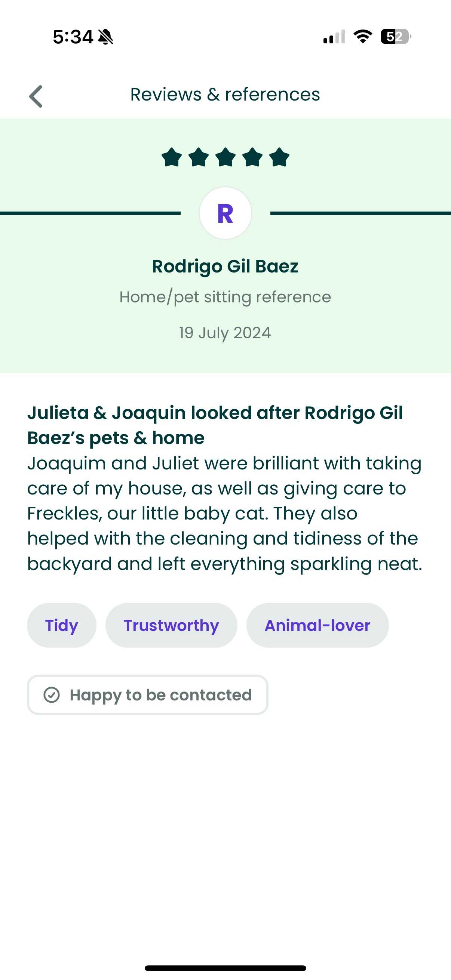This screenshot has height=980, width=451.
Task: Select the Trustworthy tag
Action: [171, 625]
